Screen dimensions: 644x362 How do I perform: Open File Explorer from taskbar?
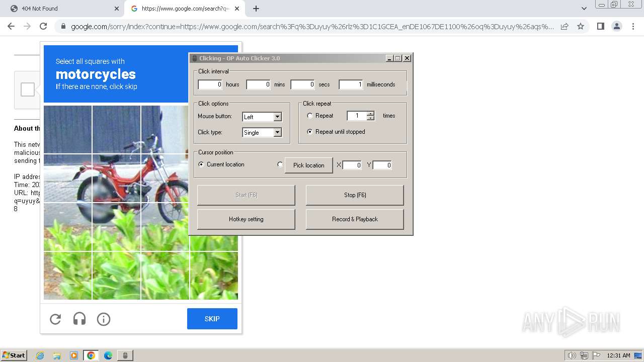[57, 355]
